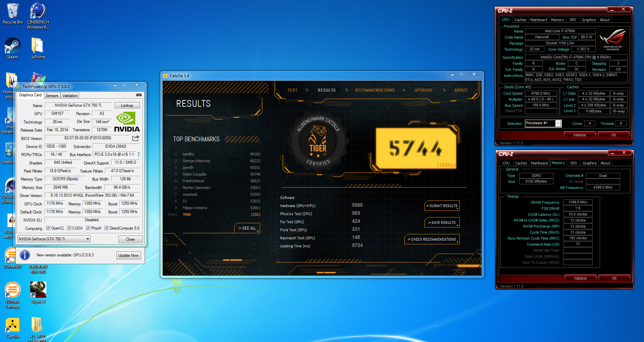Open the Steam desktop icon
Image resolution: width=644 pixels, height=342 pixels.
coord(12,48)
